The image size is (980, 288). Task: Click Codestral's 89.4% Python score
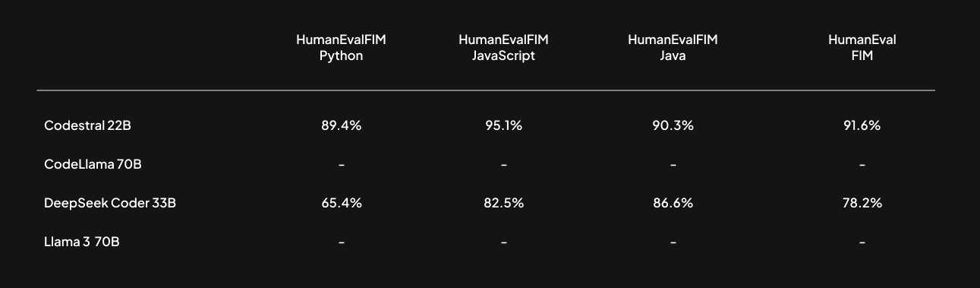pos(341,126)
